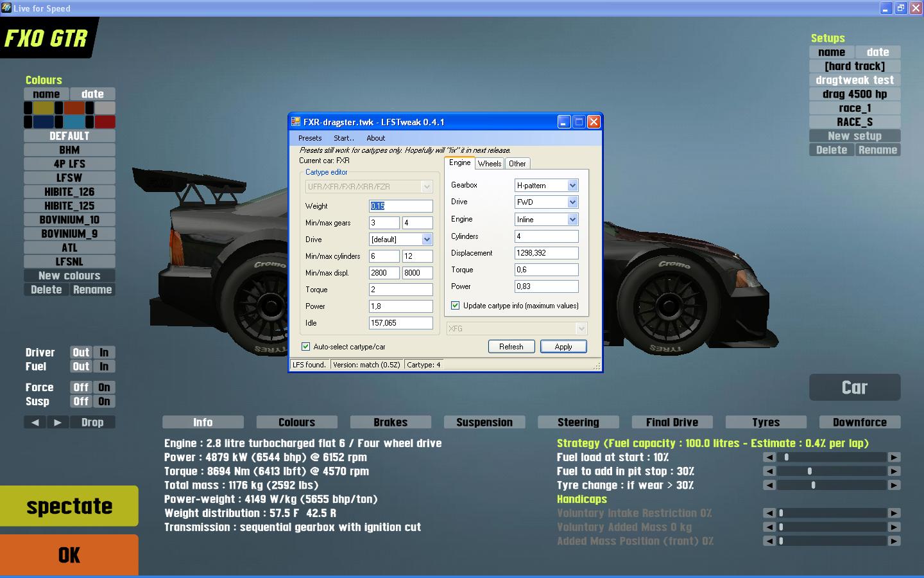
Task: Increase tyre change wear threshold arrow
Action: point(894,486)
